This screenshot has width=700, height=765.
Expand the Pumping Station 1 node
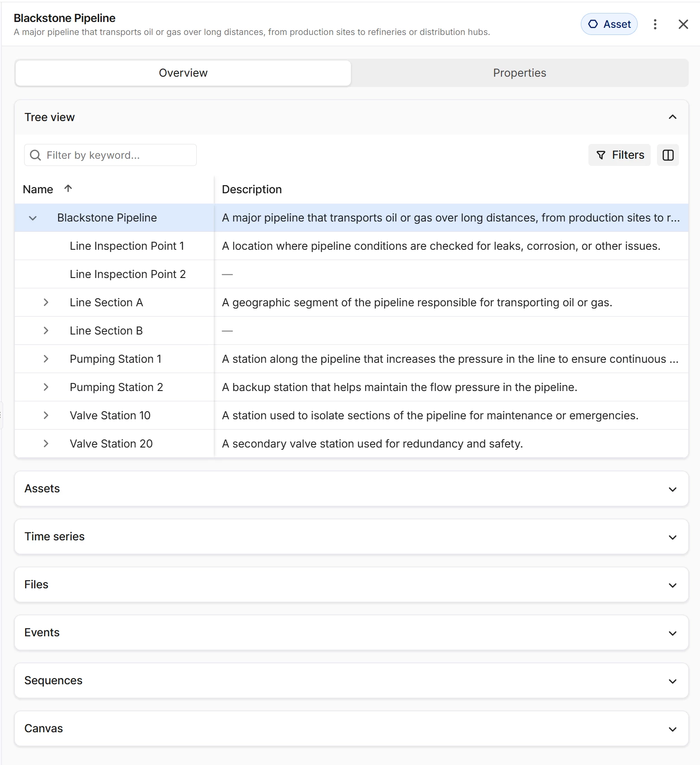point(46,359)
